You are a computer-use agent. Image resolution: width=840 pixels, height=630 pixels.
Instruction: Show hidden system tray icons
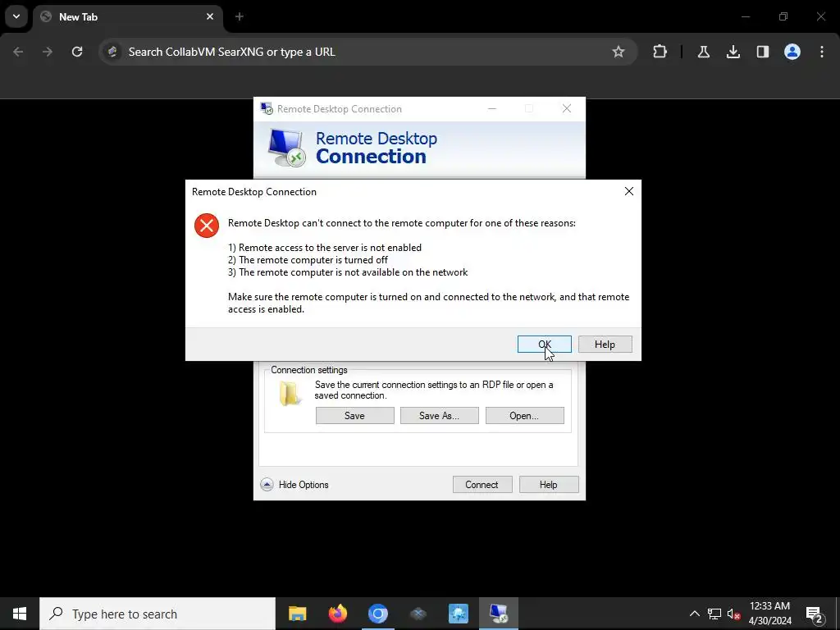[x=694, y=614]
